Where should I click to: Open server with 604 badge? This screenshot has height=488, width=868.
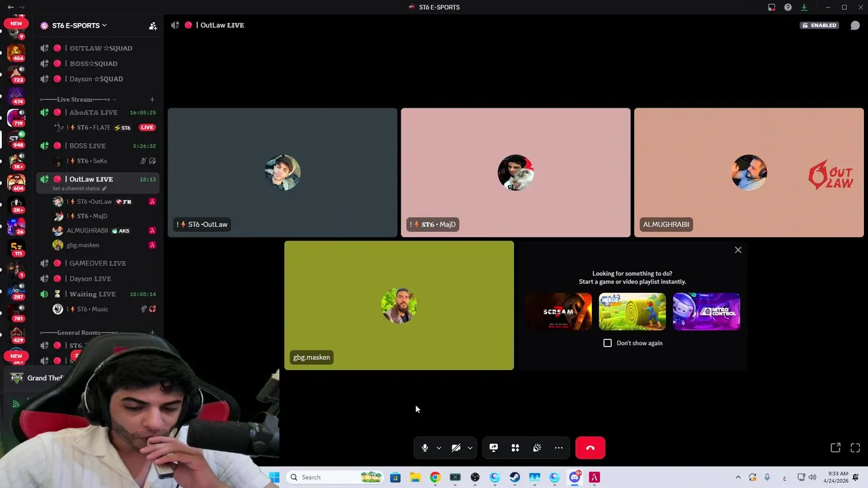coord(16,182)
